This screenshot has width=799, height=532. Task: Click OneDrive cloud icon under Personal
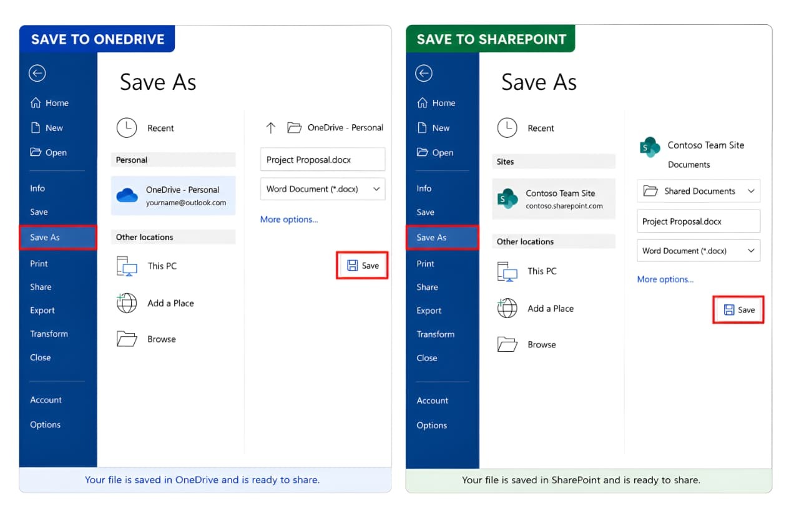point(127,195)
